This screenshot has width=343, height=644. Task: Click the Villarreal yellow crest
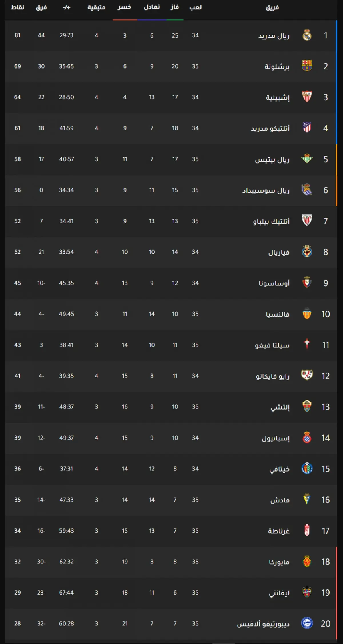click(307, 252)
